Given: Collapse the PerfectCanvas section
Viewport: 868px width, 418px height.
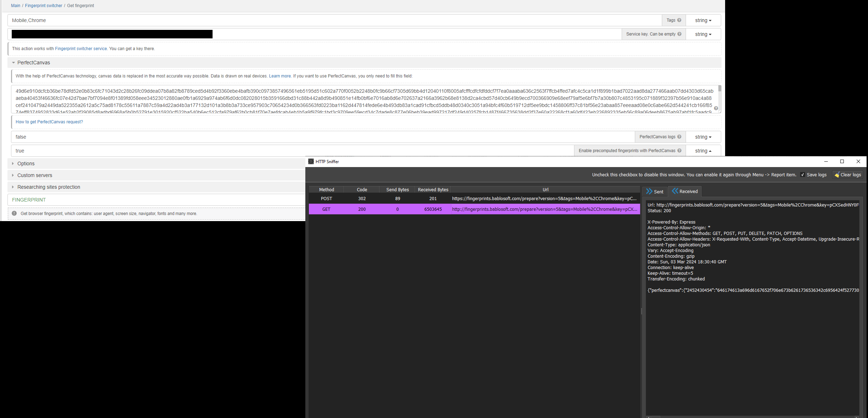Looking at the screenshot, I should click(33, 63).
